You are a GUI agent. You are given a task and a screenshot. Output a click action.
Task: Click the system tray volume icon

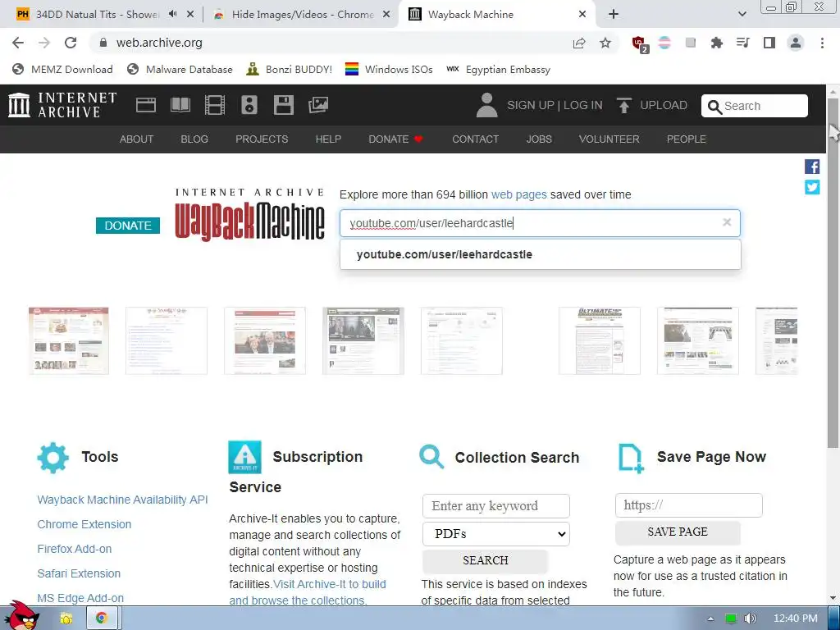751,619
